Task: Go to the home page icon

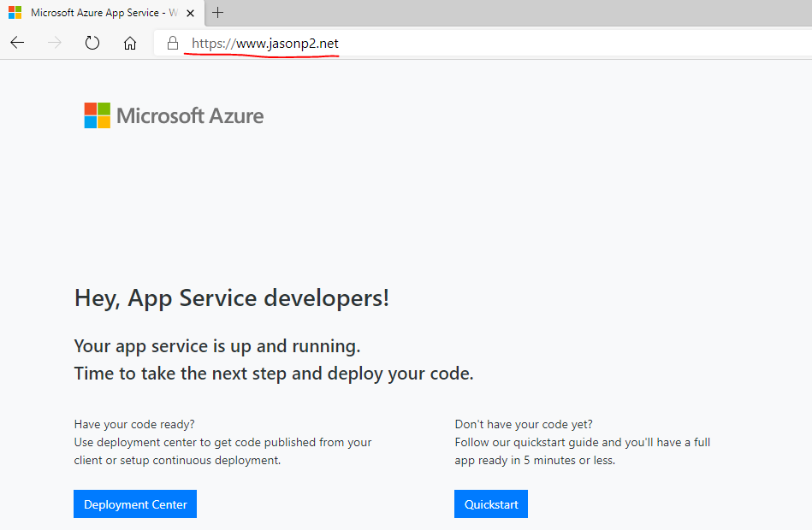Action: (x=130, y=44)
